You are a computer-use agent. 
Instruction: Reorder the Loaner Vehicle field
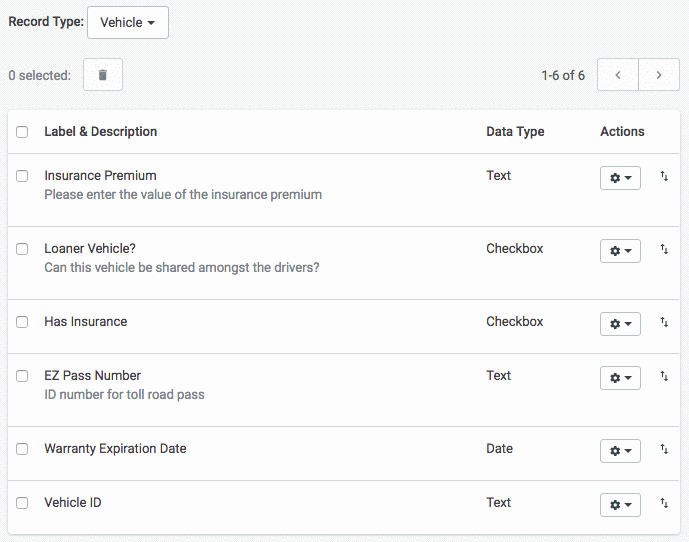coord(664,250)
